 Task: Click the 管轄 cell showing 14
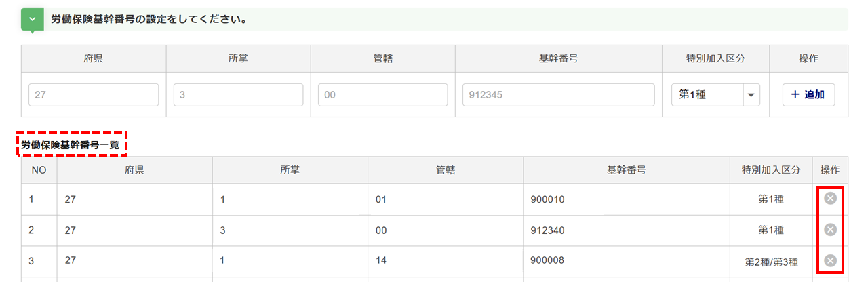tap(381, 260)
